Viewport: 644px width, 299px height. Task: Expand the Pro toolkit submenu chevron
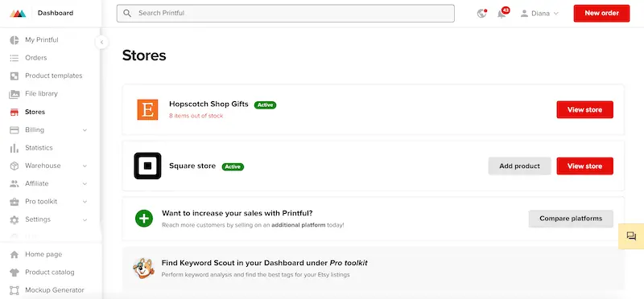pos(85,202)
